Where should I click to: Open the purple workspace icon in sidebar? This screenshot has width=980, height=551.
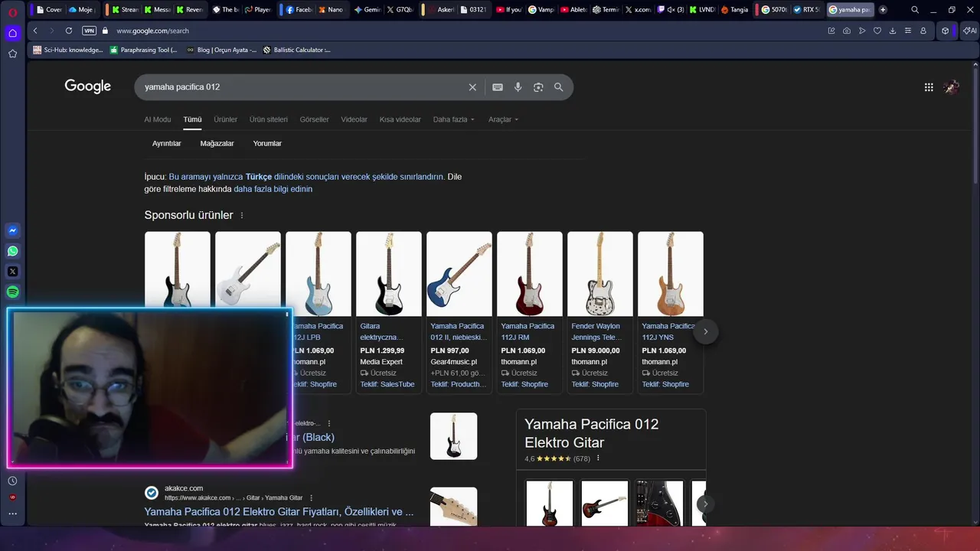(12, 33)
